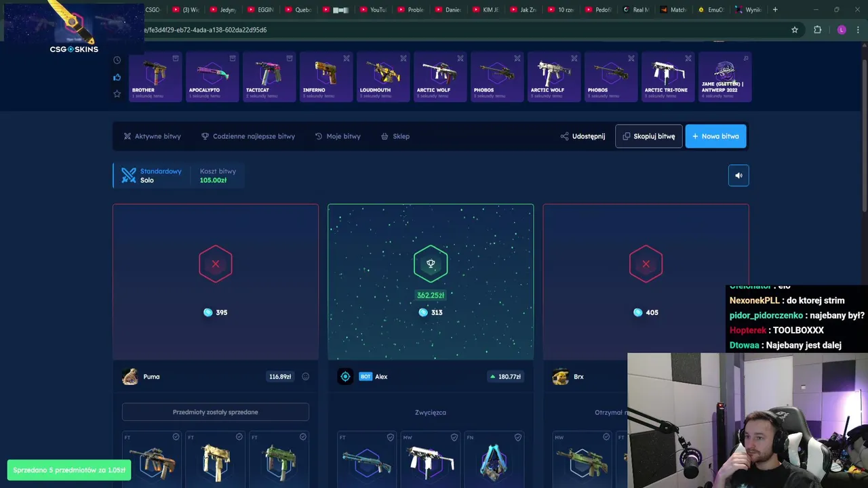Click the case icon on the Brother drop card
The width and height of the screenshot is (868, 488).
pyautogui.click(x=176, y=58)
